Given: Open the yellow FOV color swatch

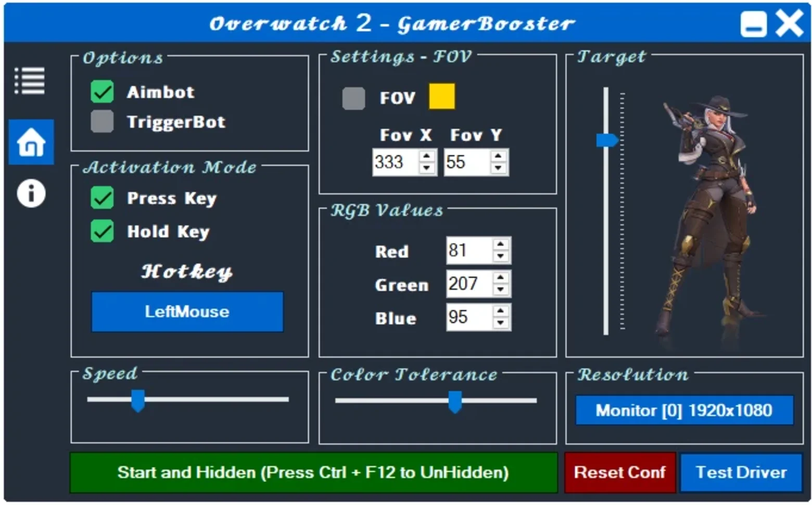Looking at the screenshot, I should (x=442, y=97).
